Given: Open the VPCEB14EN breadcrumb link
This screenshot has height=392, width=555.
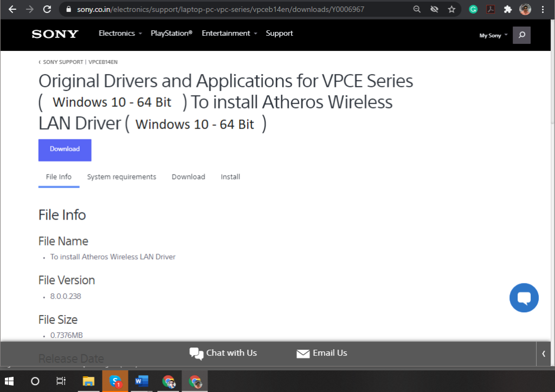Looking at the screenshot, I should point(103,61).
